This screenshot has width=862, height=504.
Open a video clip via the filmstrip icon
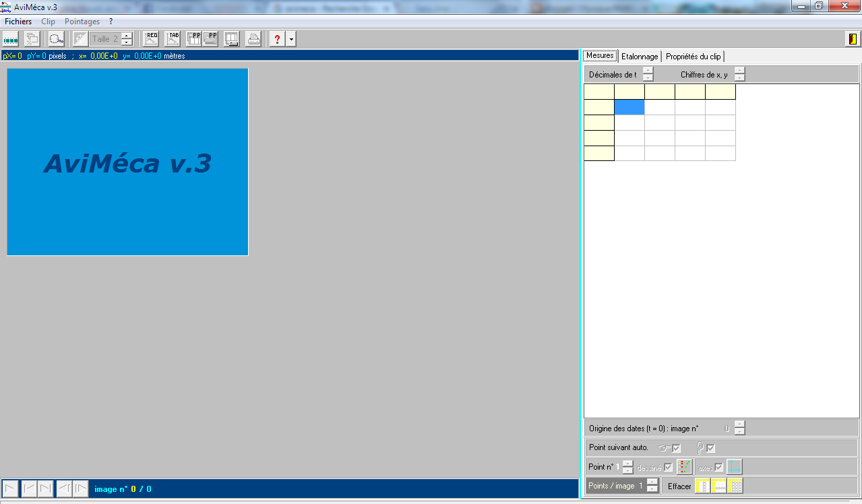click(x=10, y=38)
